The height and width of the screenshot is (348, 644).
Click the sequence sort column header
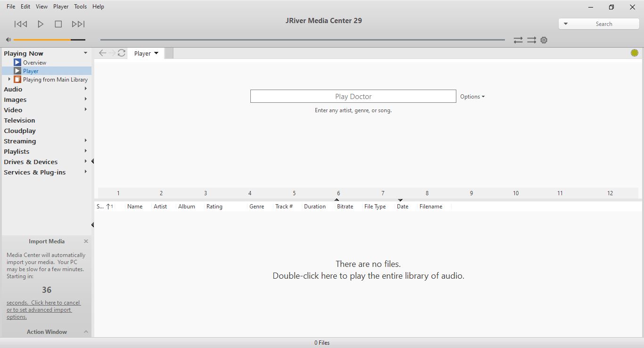point(105,207)
